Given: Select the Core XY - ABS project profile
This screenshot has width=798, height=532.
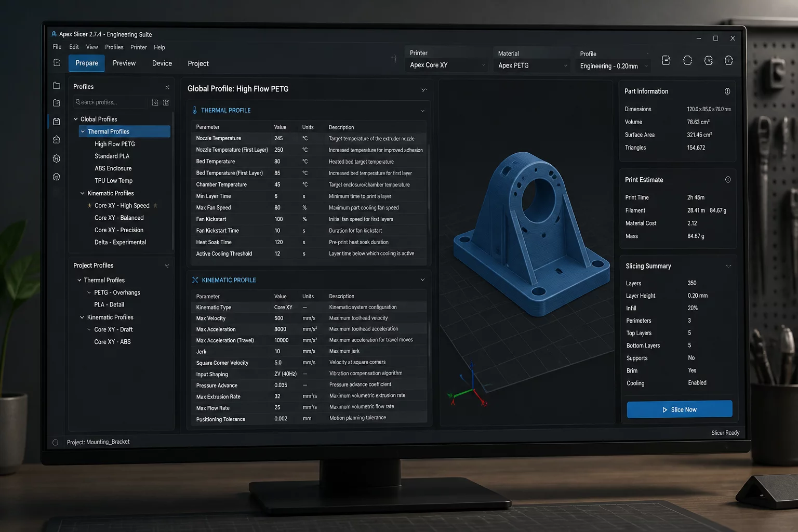Looking at the screenshot, I should click(112, 342).
